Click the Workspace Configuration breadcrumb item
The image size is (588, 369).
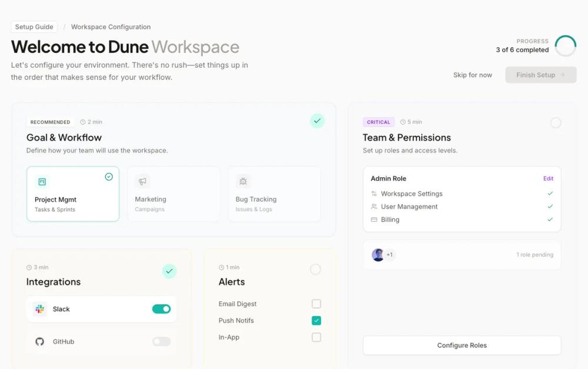(111, 26)
